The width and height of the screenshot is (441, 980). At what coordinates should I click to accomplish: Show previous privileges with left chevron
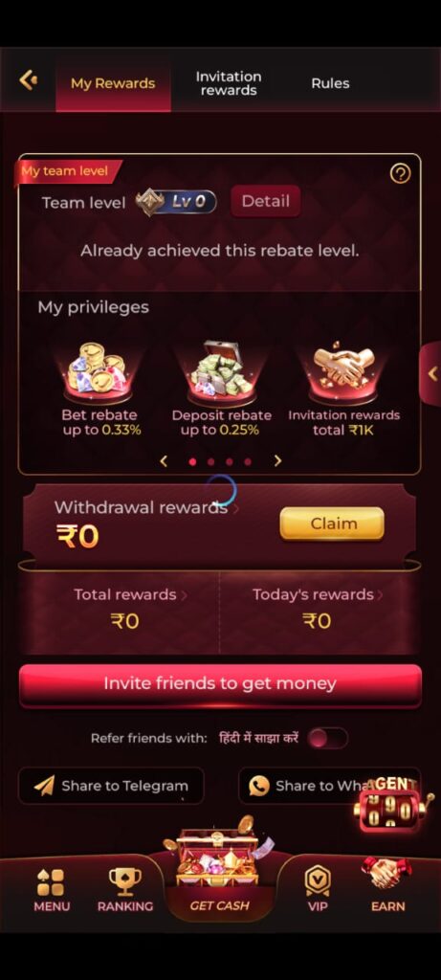164,460
